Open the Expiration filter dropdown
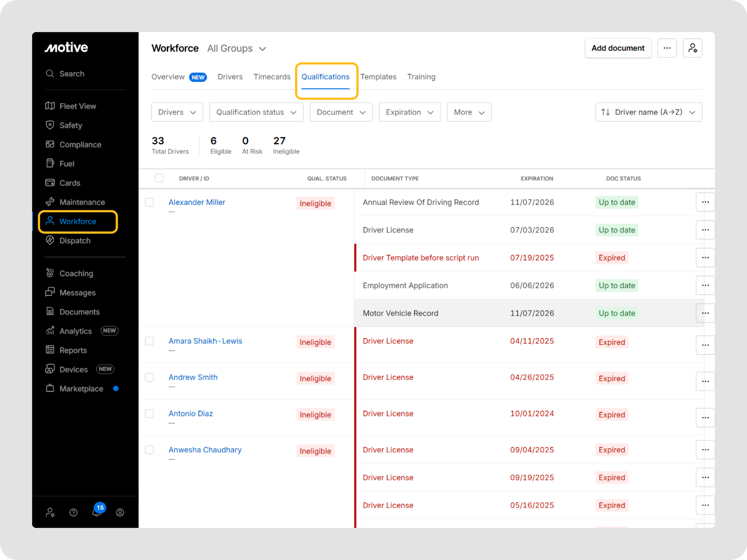This screenshot has width=747, height=560. [409, 112]
